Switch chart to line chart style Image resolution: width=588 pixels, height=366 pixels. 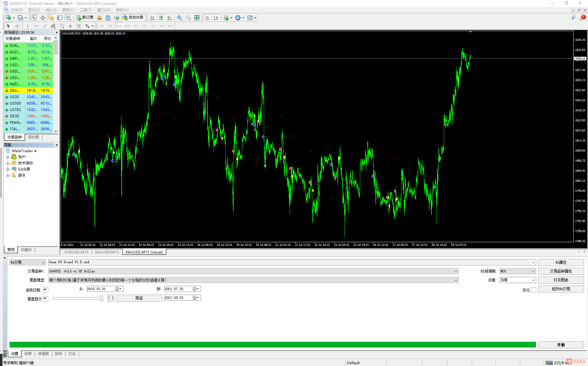pos(170,18)
